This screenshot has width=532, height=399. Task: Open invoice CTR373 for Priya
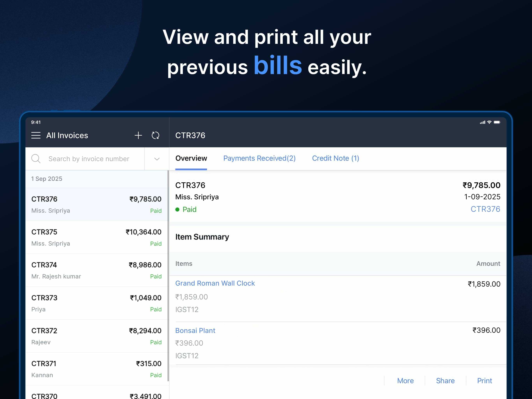coord(96,303)
